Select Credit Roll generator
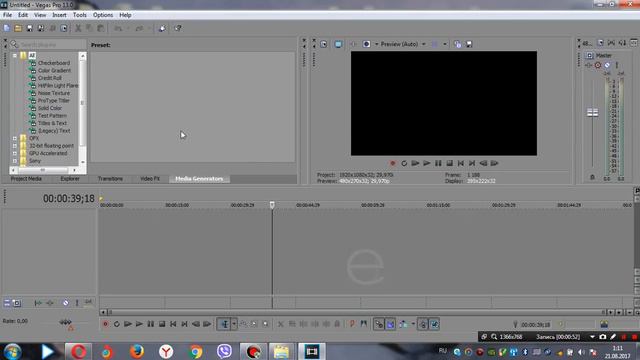This screenshot has height=360, width=640. pos(50,78)
